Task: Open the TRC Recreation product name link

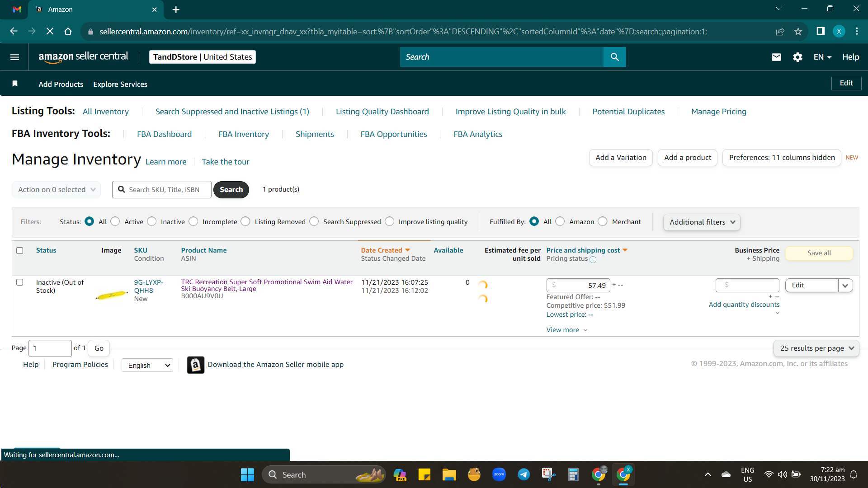Action: [267, 285]
